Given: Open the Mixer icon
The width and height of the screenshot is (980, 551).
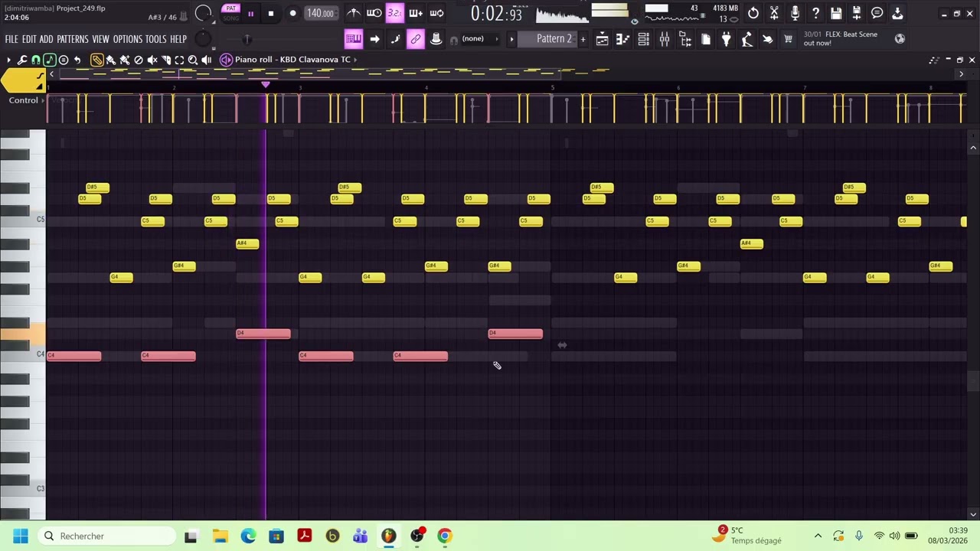Looking at the screenshot, I should coord(665,39).
